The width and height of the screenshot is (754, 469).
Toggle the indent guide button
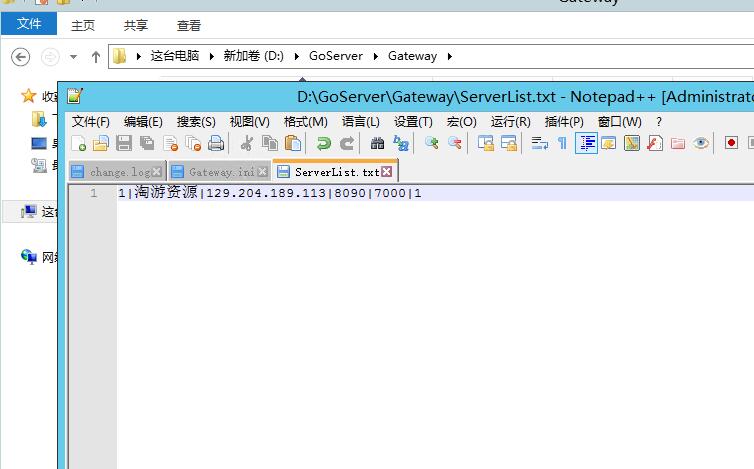[x=586, y=144]
